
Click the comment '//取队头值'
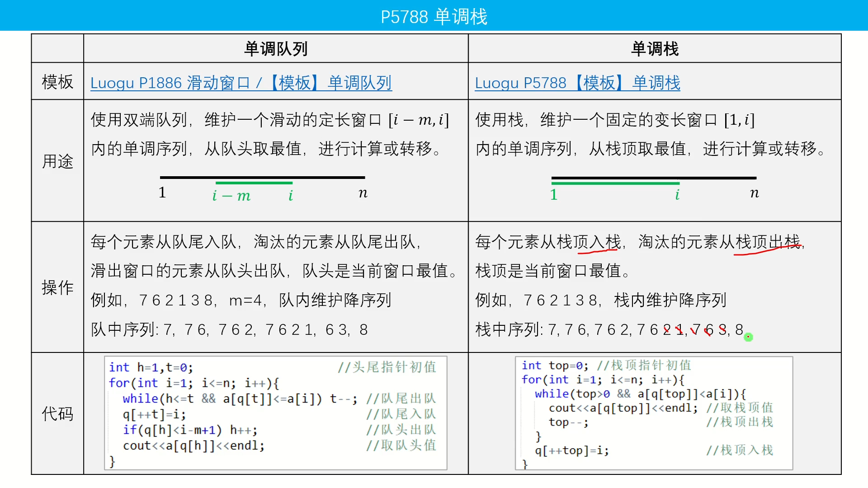coord(401,446)
